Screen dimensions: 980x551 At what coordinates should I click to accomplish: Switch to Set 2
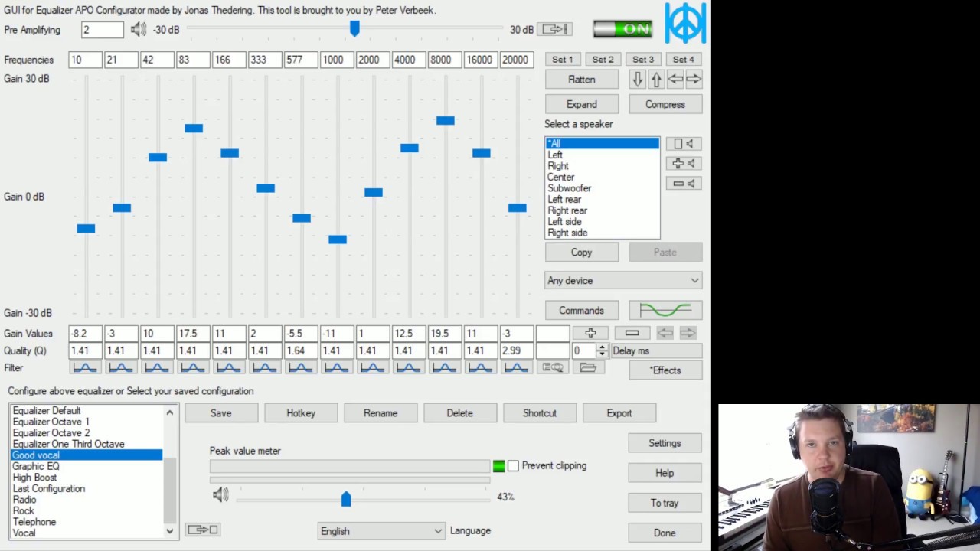point(603,59)
